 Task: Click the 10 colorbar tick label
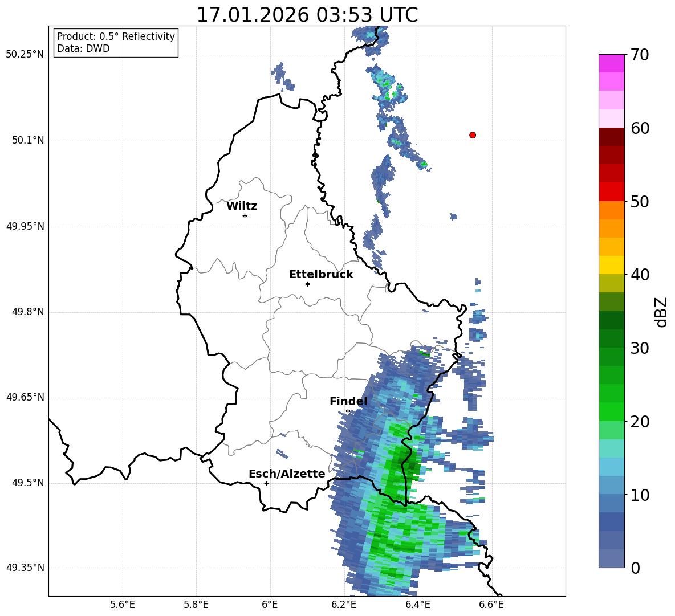click(x=640, y=495)
